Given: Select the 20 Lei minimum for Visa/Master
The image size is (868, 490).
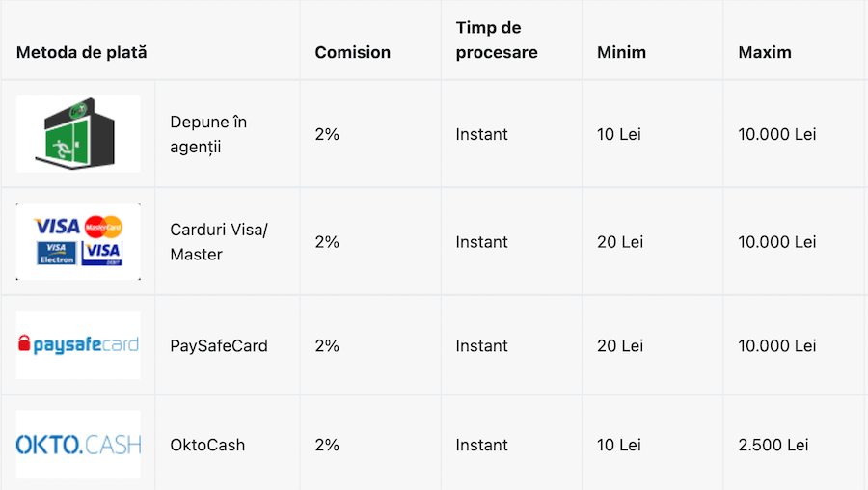Looking at the screenshot, I should click(620, 242).
